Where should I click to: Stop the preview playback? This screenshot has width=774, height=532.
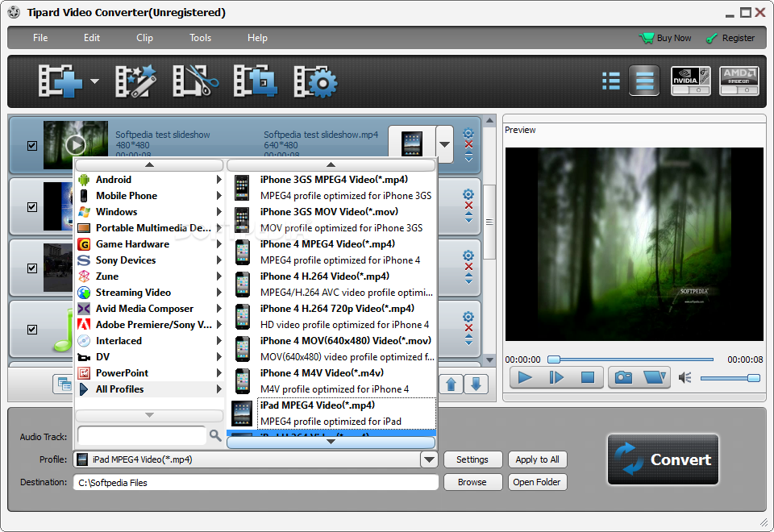point(588,377)
